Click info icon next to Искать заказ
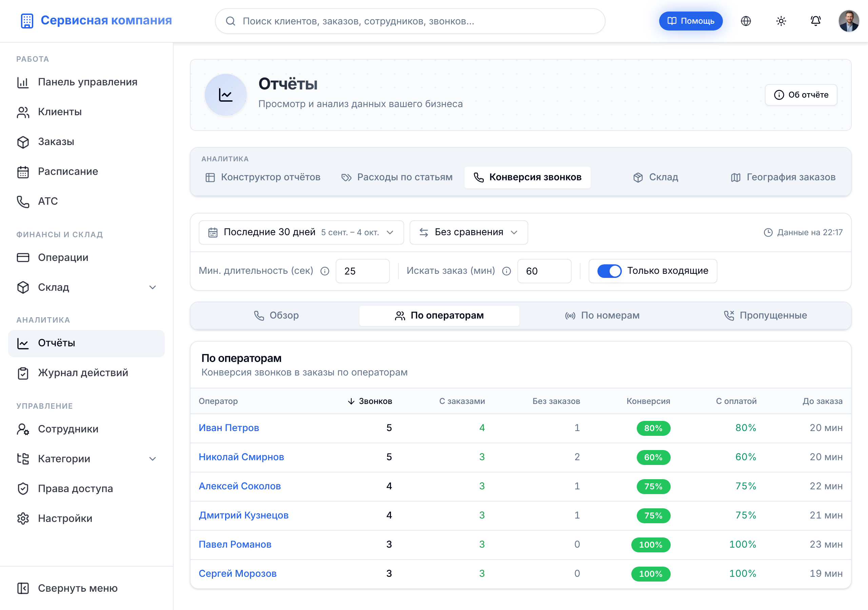 tap(507, 271)
